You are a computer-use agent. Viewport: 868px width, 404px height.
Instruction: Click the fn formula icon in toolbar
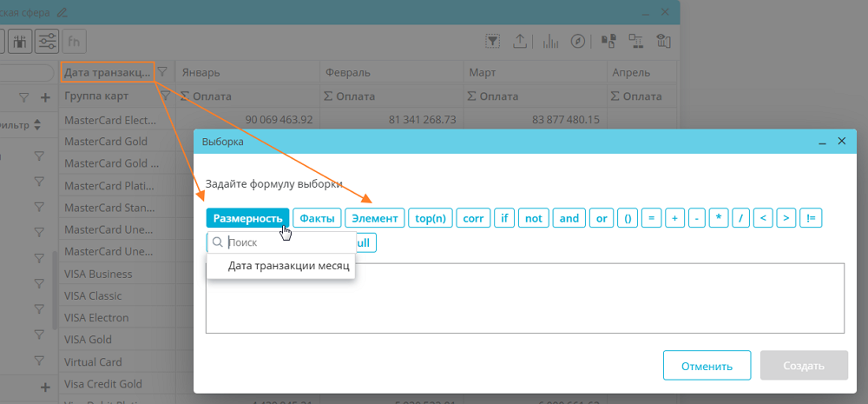76,41
